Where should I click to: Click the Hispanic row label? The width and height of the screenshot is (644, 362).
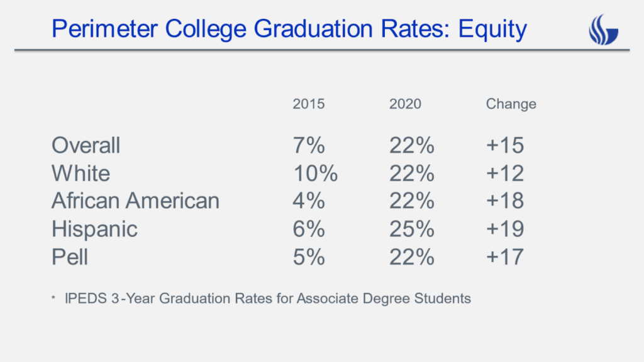[94, 229]
